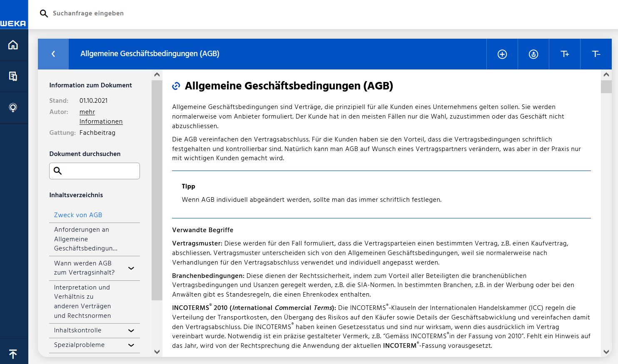Open the documents icon in sidebar
Viewport: 618px width, 364px height.
tap(13, 76)
